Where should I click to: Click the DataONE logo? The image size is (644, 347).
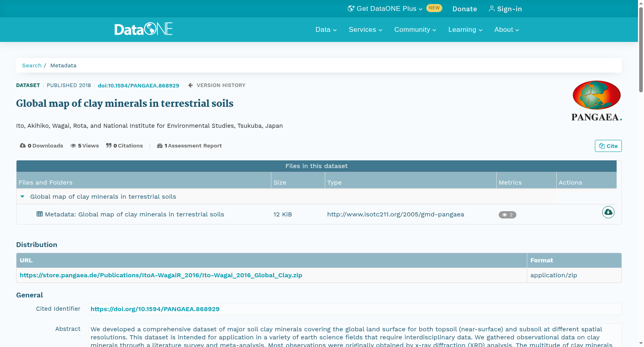point(143,29)
